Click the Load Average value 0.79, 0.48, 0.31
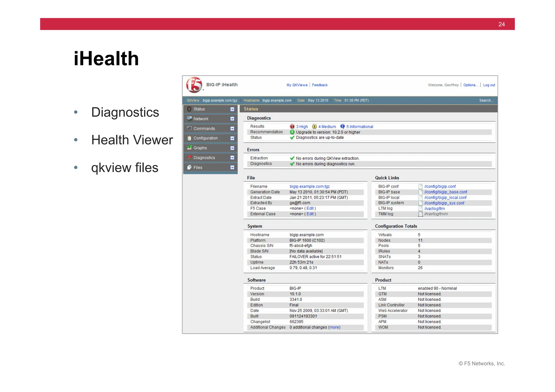This screenshot has width=555, height=392. (303, 268)
